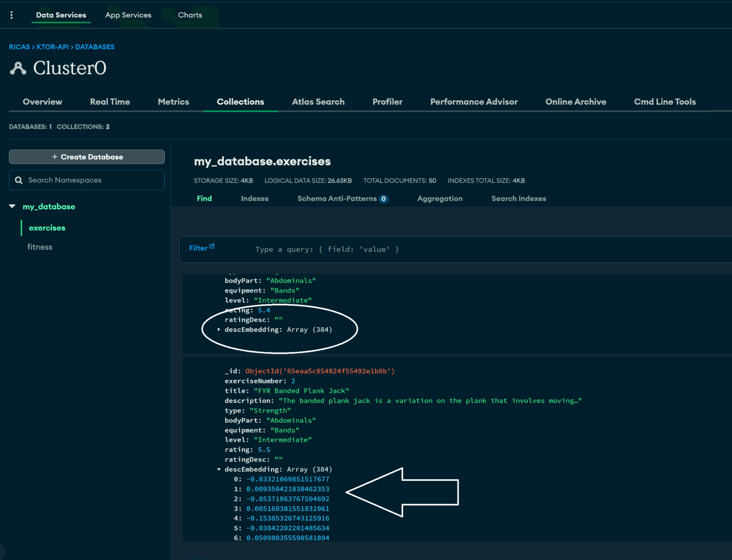The image size is (732, 560).
Task: Click the Cluster0 cluster icon
Action: point(18,68)
